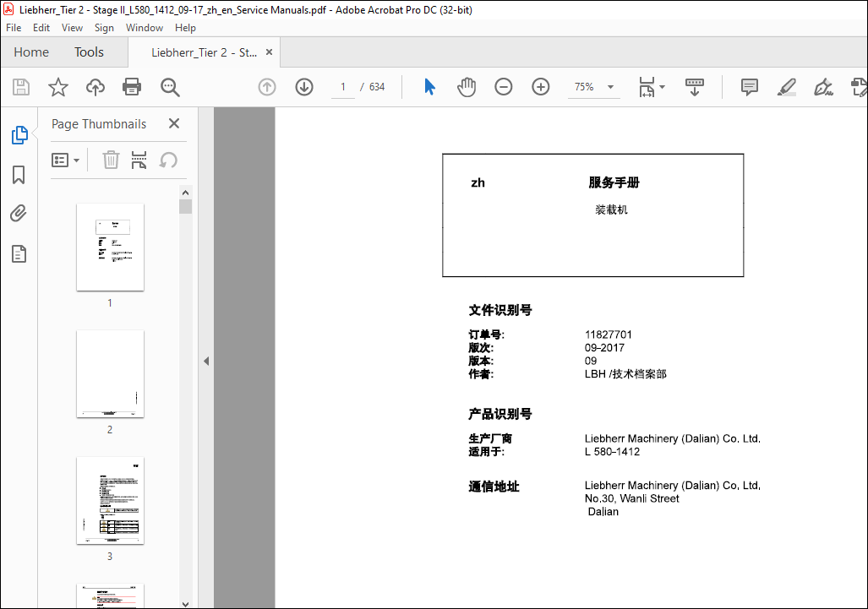Close the Liebherr_Tier 2 document tab

point(269,52)
